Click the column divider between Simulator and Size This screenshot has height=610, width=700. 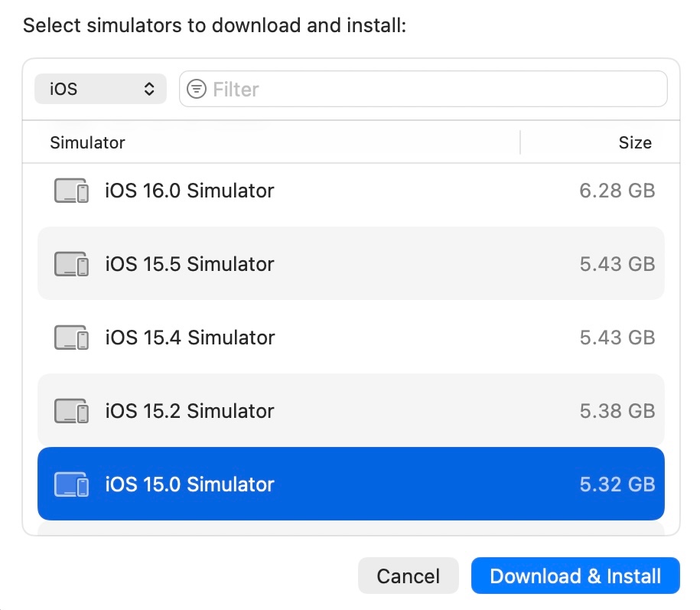pyautogui.click(x=520, y=142)
